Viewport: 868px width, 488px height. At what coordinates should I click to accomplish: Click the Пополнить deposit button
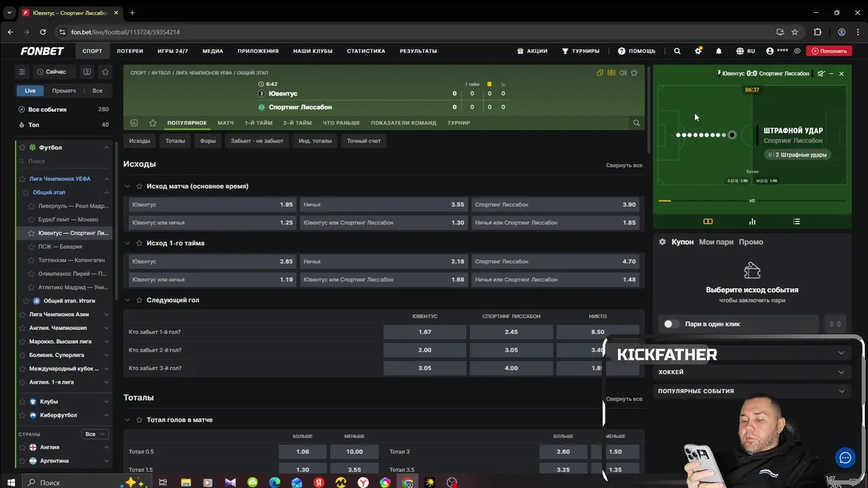(830, 51)
